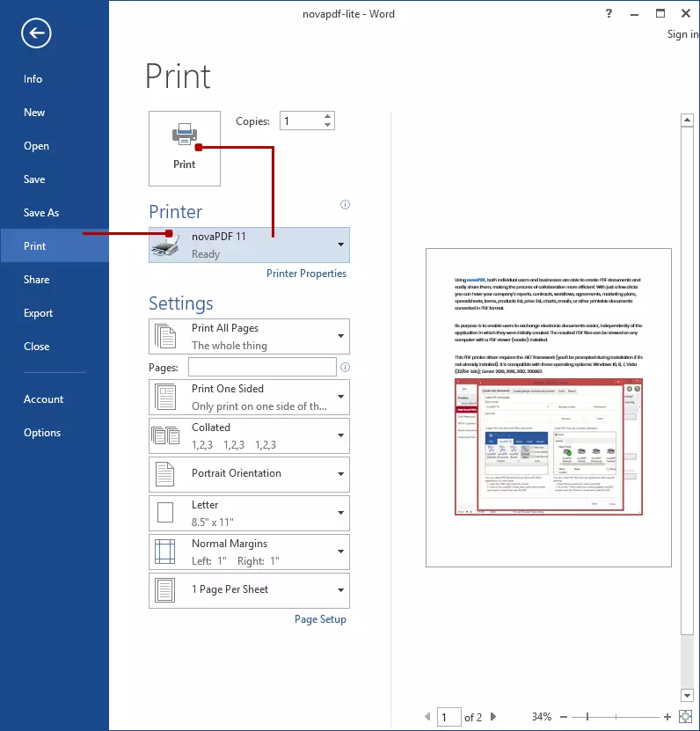Click the Pages field info icon
The width and height of the screenshot is (700, 731).
[345, 368]
